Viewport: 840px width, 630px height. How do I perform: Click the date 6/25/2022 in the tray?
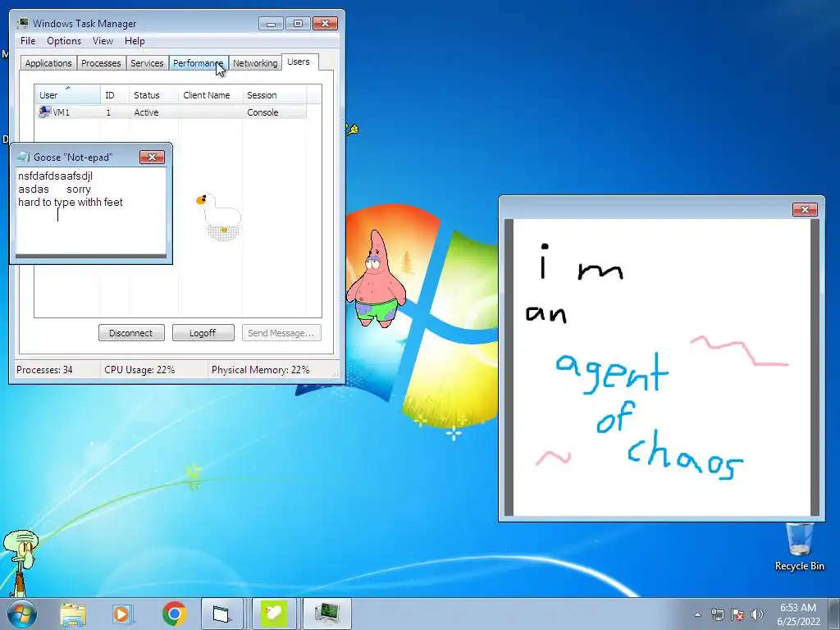(x=798, y=622)
